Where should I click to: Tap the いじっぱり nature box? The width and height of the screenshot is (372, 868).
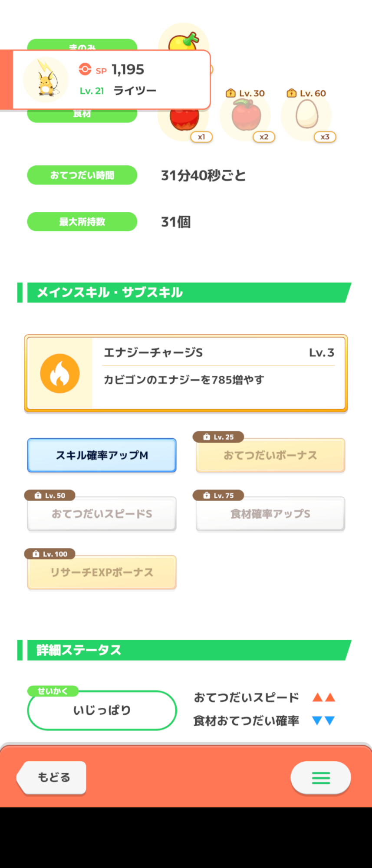(x=102, y=710)
